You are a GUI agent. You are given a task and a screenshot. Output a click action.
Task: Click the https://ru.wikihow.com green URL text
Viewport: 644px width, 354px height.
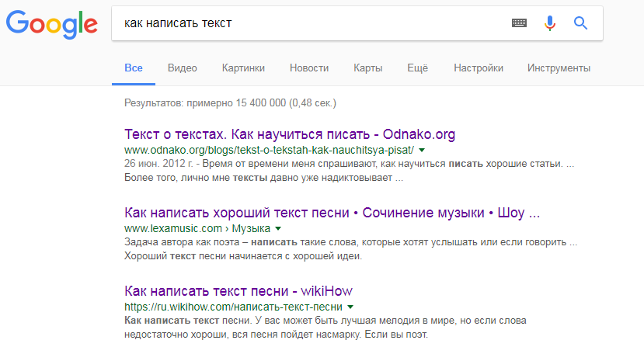click(233, 307)
